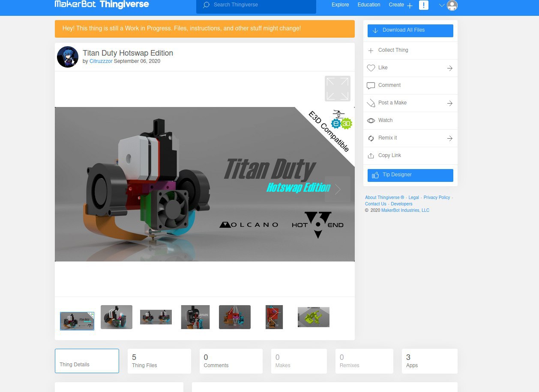Open the Citruzzzor author link

tap(101, 61)
